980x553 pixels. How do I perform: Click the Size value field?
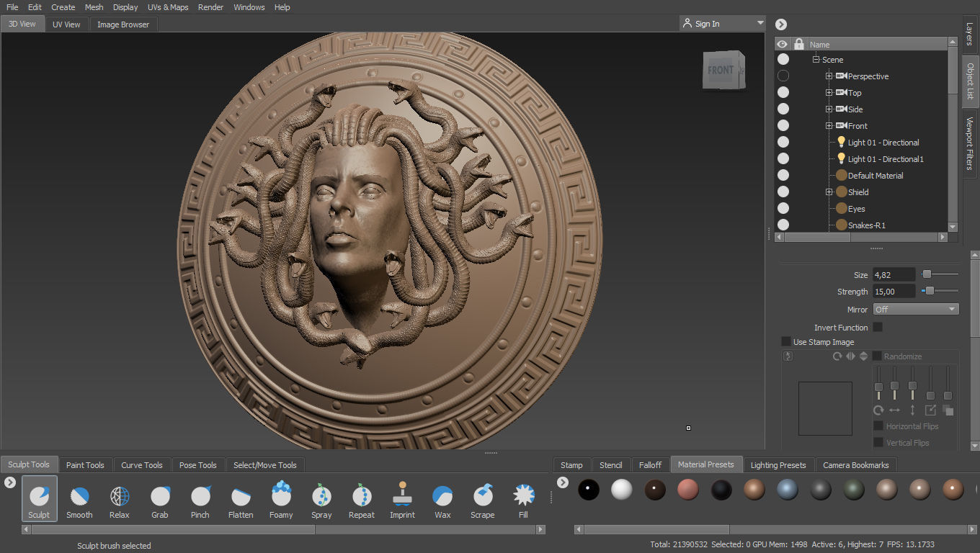(x=894, y=274)
